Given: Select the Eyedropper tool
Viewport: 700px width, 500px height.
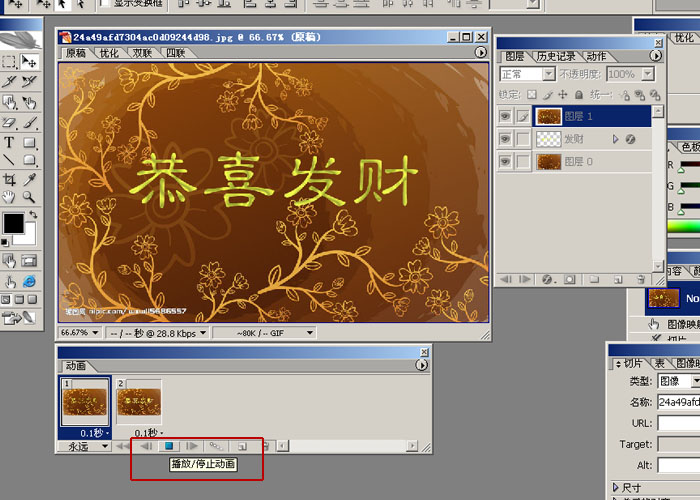Looking at the screenshot, I should (29, 179).
